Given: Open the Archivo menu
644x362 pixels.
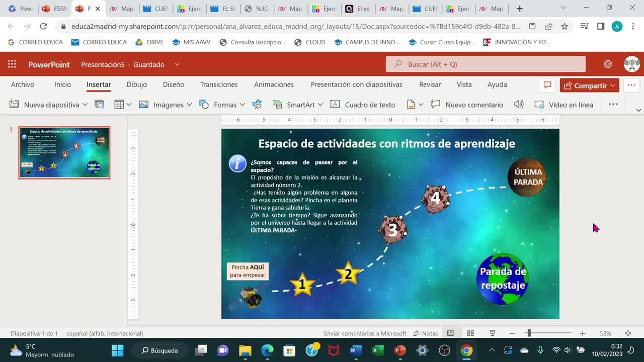Looking at the screenshot, I should tap(23, 84).
